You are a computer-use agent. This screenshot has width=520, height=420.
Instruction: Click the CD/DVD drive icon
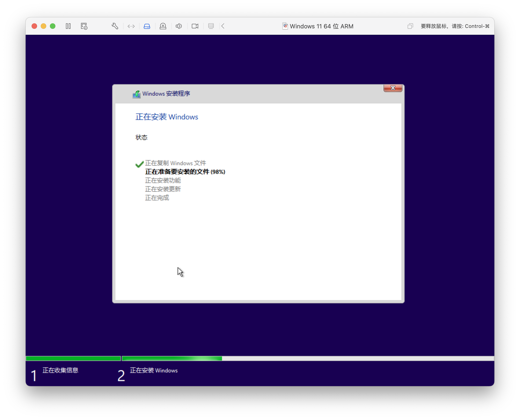click(163, 26)
